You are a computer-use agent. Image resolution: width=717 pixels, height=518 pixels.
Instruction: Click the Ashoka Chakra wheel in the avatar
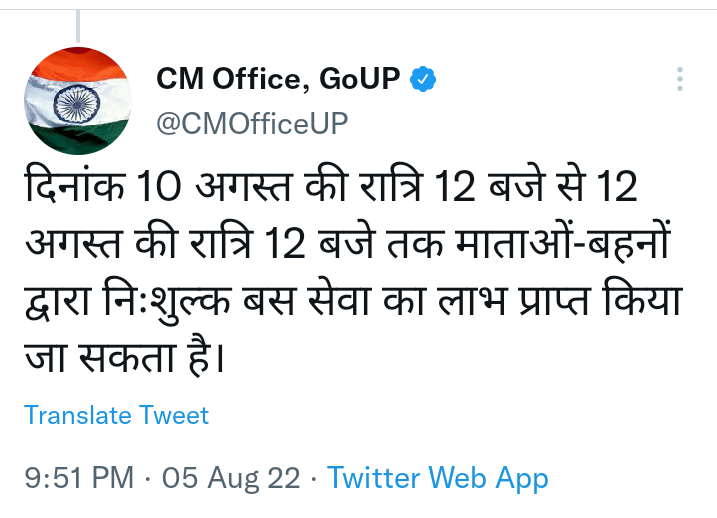pyautogui.click(x=73, y=100)
